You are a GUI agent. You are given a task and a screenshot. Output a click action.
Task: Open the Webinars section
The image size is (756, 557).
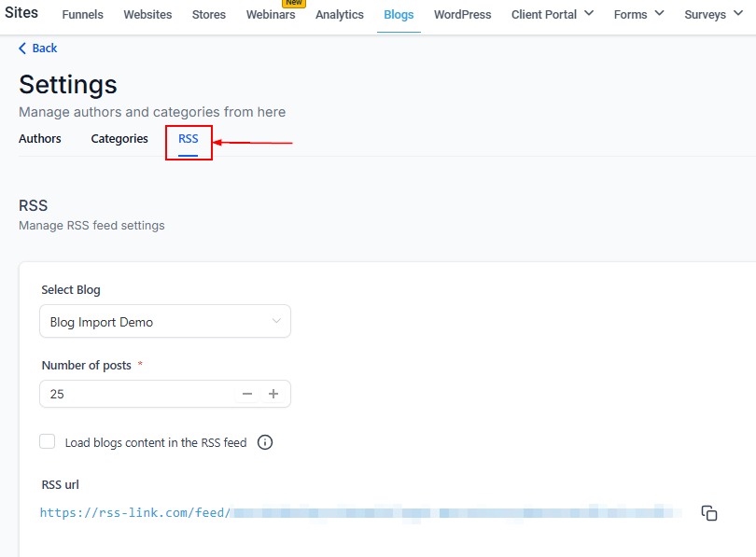(x=271, y=15)
